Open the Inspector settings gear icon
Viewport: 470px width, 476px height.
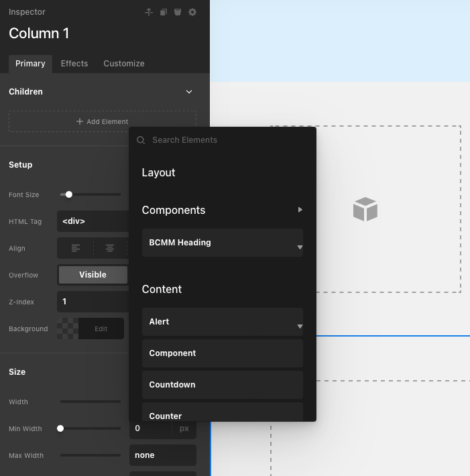click(x=192, y=12)
